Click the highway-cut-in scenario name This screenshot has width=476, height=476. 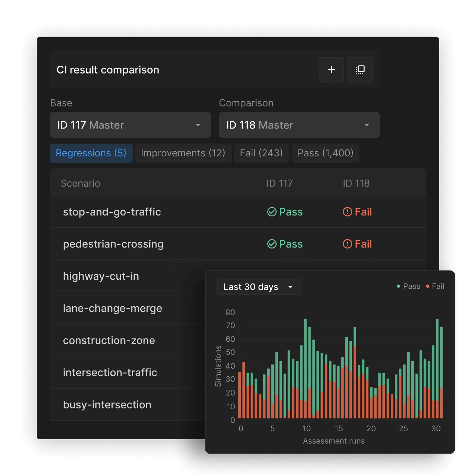pyautogui.click(x=101, y=276)
